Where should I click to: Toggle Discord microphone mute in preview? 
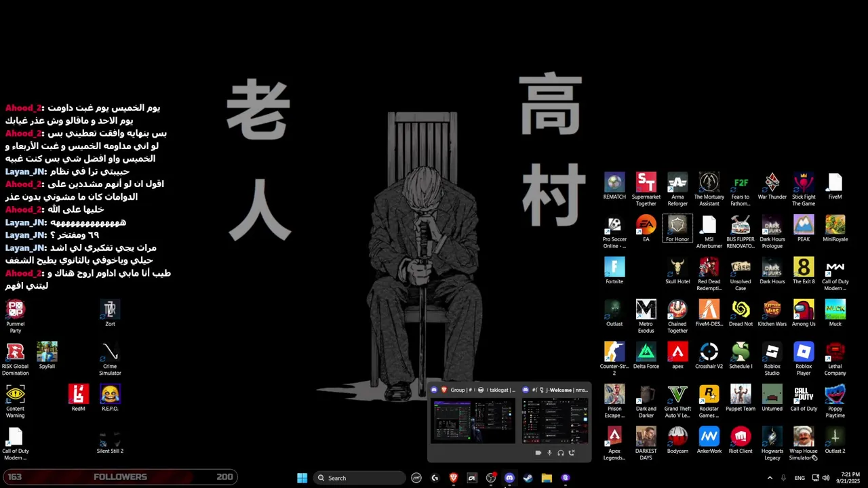coord(549,453)
